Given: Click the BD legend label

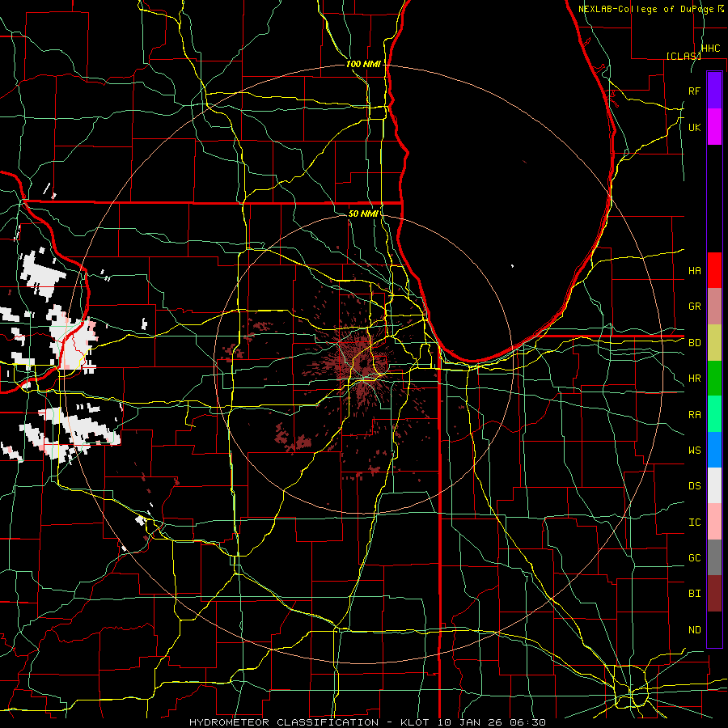Looking at the screenshot, I should click(694, 343).
